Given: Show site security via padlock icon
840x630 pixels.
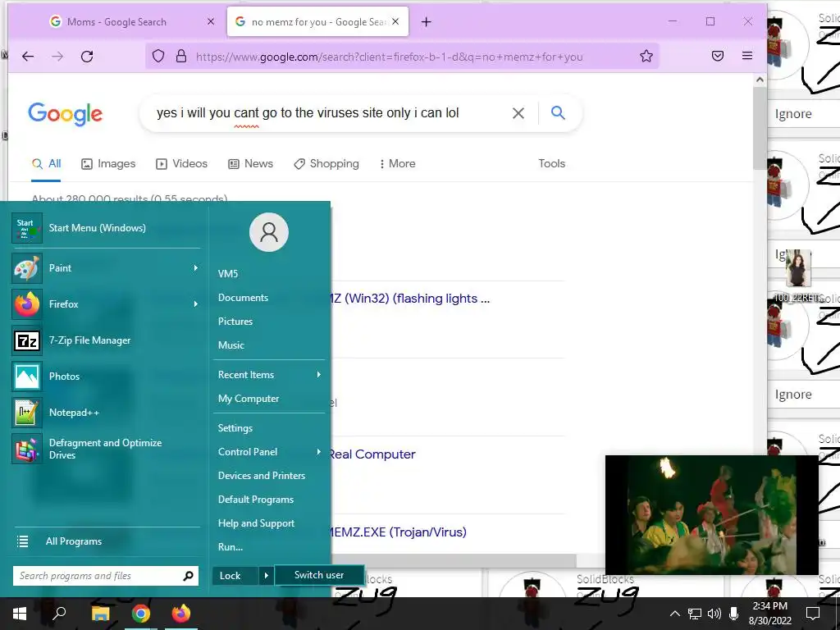Looking at the screenshot, I should pos(181,57).
